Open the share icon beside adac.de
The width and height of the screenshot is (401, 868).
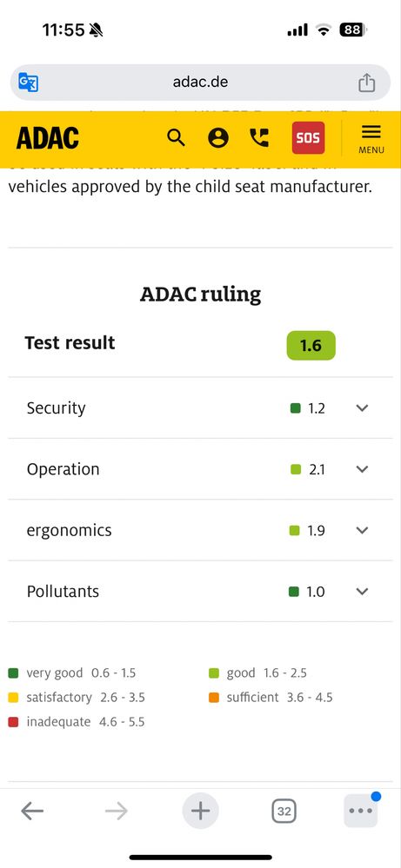click(x=366, y=83)
